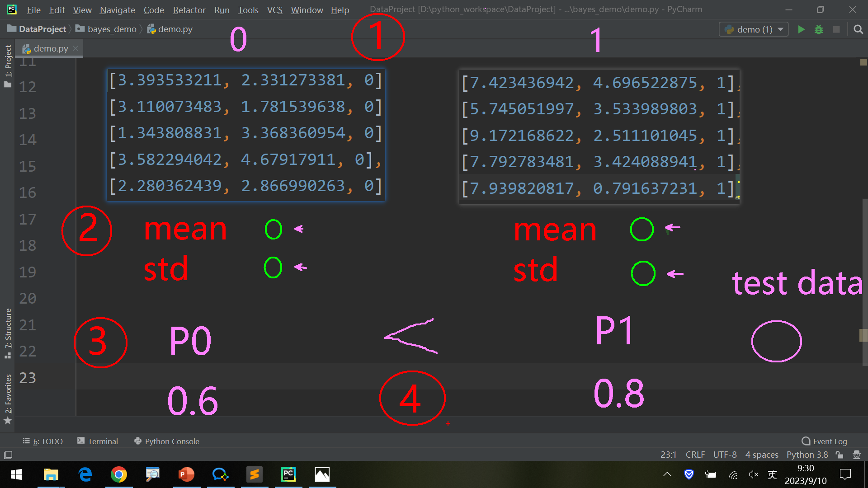Open the Python Console panel
This screenshot has height=488, width=868.
point(167,441)
